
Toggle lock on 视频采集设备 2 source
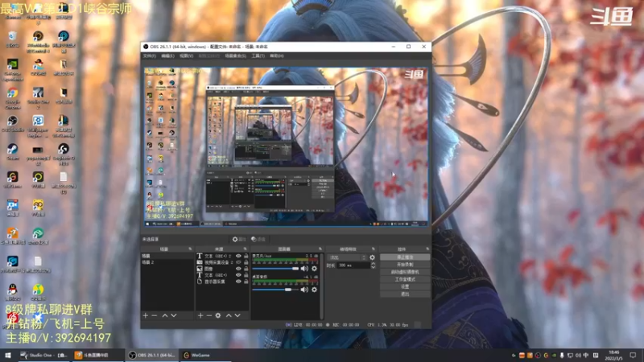click(246, 262)
